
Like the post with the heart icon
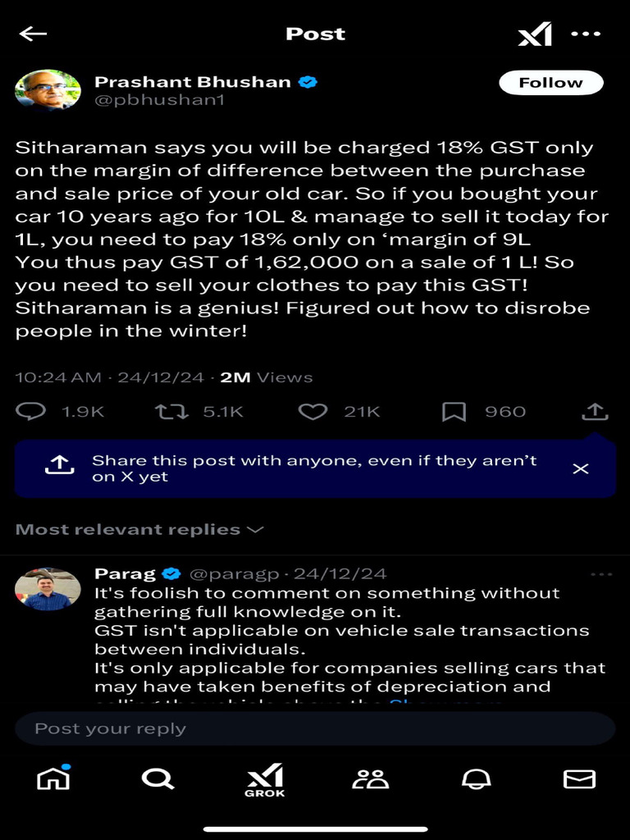pos(313,412)
